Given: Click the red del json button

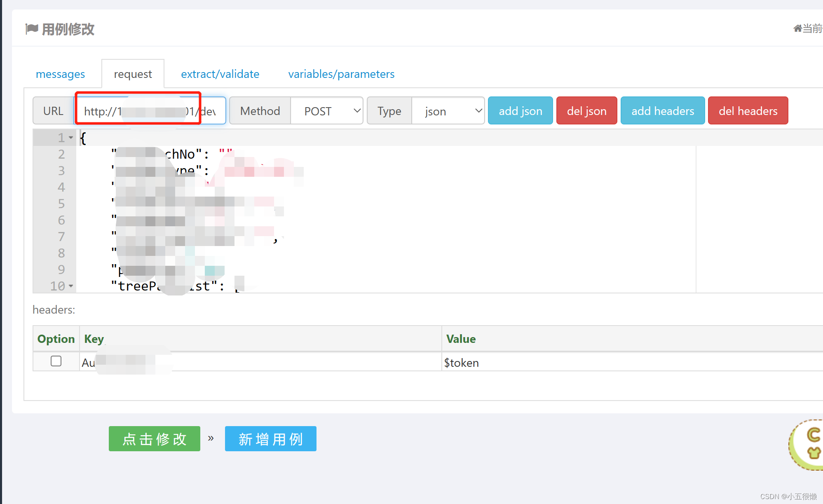Looking at the screenshot, I should tap(586, 110).
